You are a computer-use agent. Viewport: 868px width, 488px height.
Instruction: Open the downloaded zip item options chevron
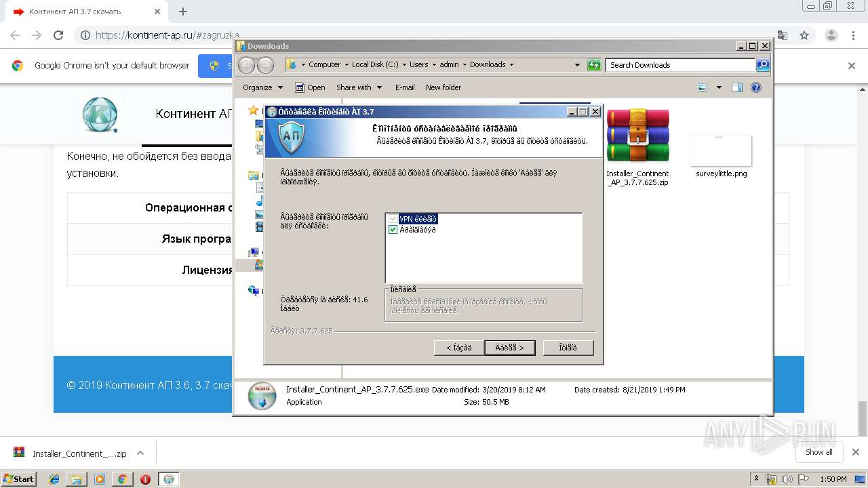(140, 453)
